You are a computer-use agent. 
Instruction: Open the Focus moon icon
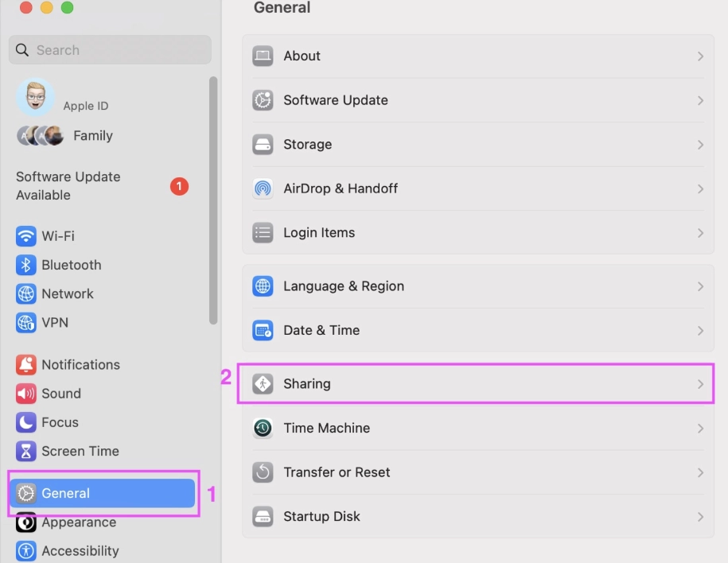click(x=26, y=422)
